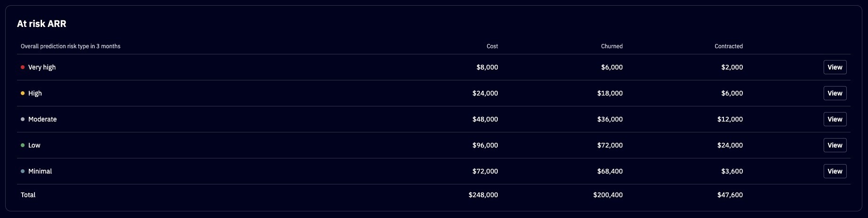Open View for Moderate risk row
868x218 pixels.
(835, 119)
